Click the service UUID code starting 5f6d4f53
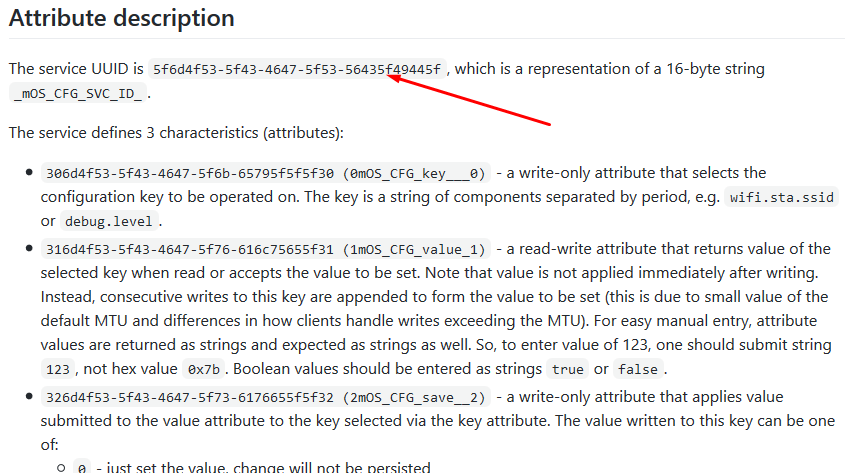845x473 pixels. click(298, 70)
